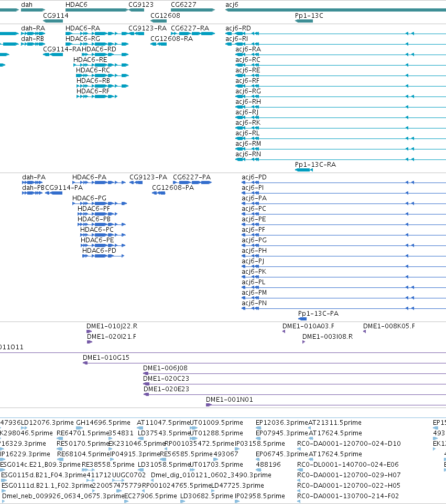
Task: Select protein HDAC6-PA
Action: pyautogui.click(x=89, y=177)
